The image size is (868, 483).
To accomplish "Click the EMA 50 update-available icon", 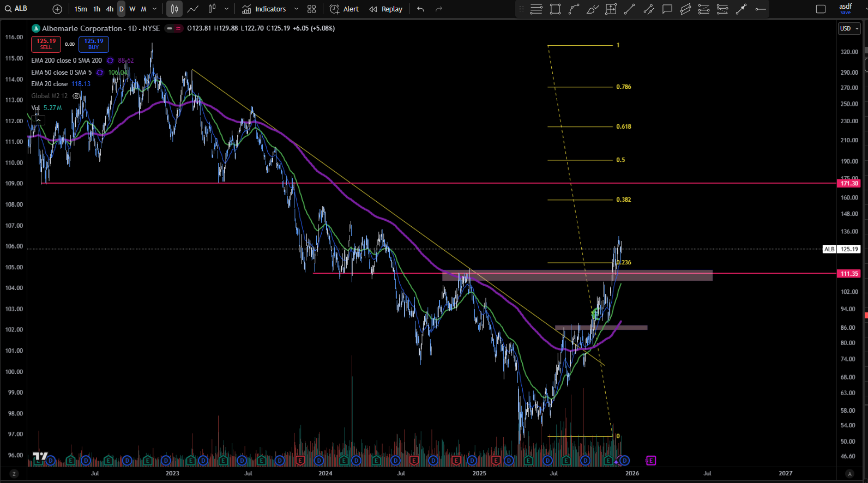I will tap(100, 73).
